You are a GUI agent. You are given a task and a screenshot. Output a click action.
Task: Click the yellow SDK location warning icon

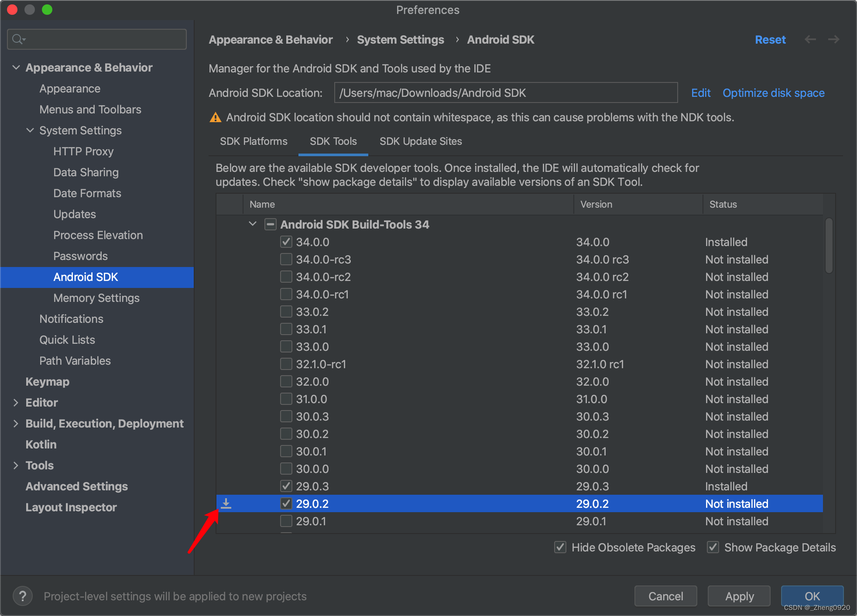coord(216,117)
